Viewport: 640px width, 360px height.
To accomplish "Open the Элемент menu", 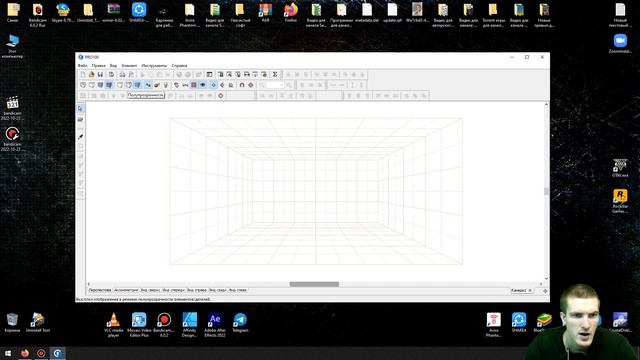I will [x=129, y=65].
